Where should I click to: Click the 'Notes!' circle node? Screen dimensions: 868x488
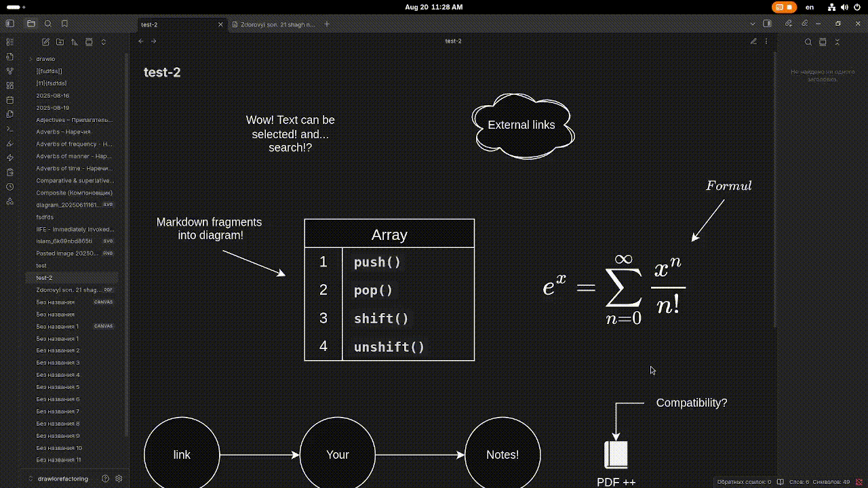coord(502,455)
